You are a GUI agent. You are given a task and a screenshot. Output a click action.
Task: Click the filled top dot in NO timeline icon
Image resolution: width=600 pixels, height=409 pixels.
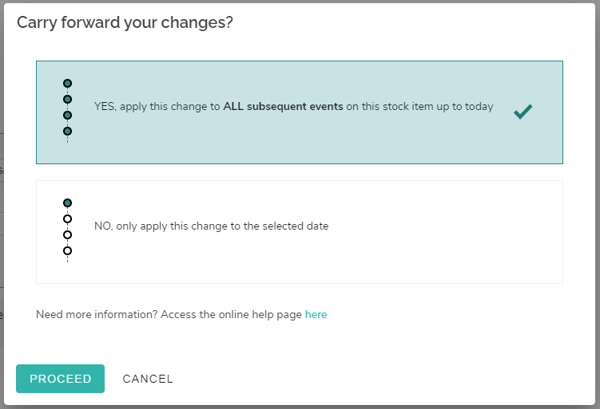coord(68,203)
